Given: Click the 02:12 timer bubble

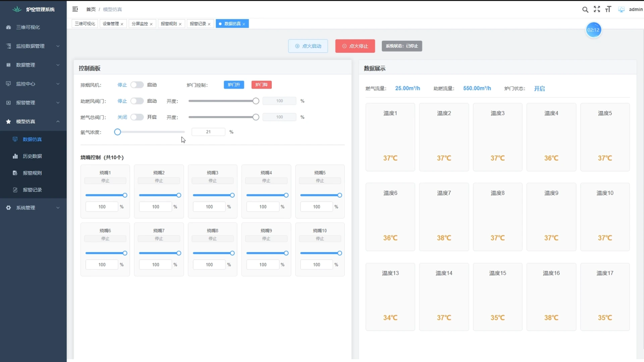Looking at the screenshot, I should tap(593, 30).
